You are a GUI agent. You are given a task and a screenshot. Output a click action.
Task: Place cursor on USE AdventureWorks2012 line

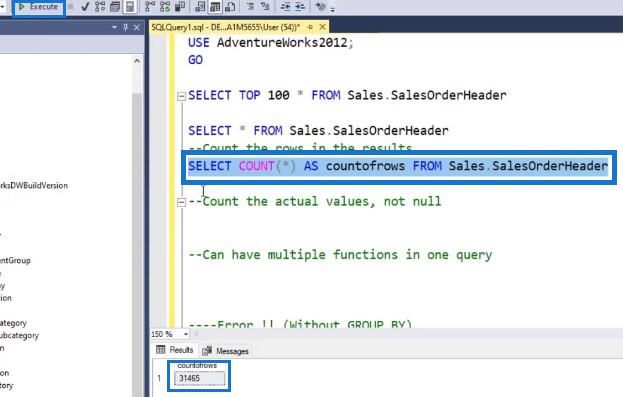pyautogui.click(x=271, y=43)
